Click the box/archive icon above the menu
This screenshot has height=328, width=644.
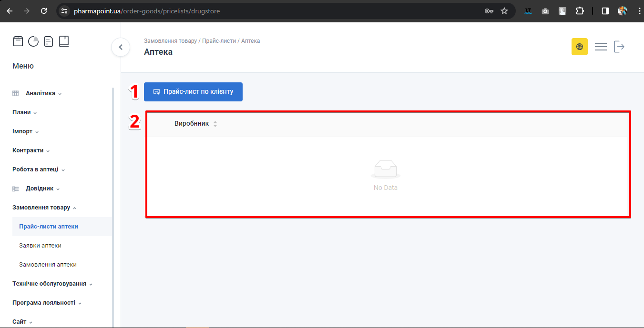18,41
